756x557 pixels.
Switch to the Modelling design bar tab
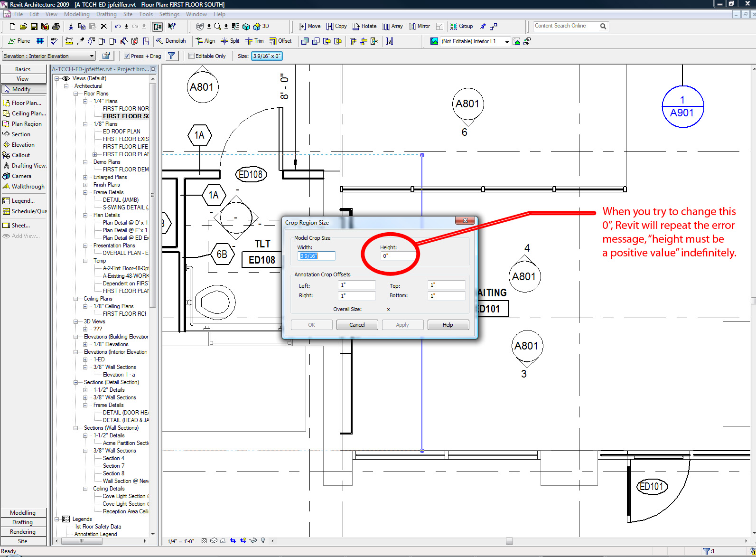pyautogui.click(x=23, y=513)
